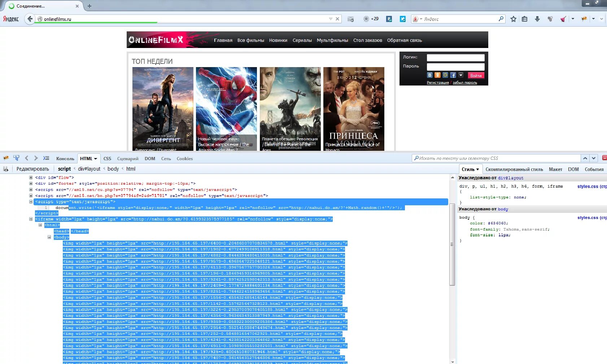Screen dimensions: 607x364
Task: Click the Редактировать button
Action: pyautogui.click(x=33, y=169)
